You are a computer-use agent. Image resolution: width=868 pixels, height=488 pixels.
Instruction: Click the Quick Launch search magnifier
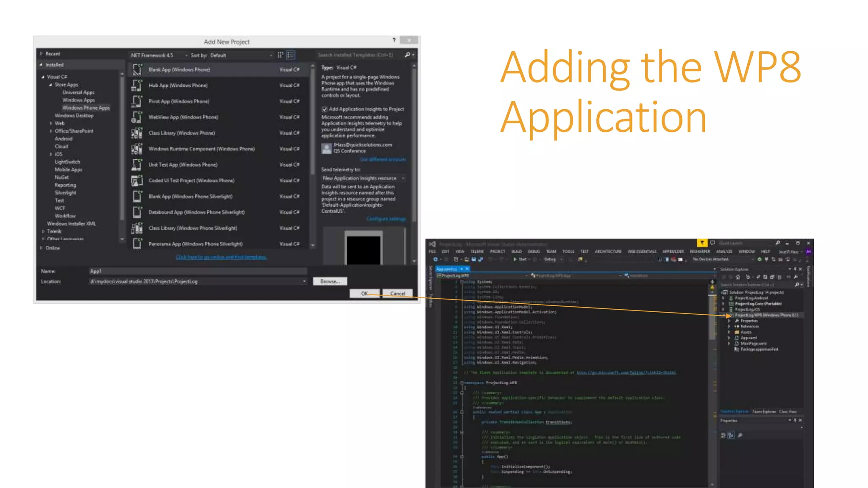tap(778, 243)
